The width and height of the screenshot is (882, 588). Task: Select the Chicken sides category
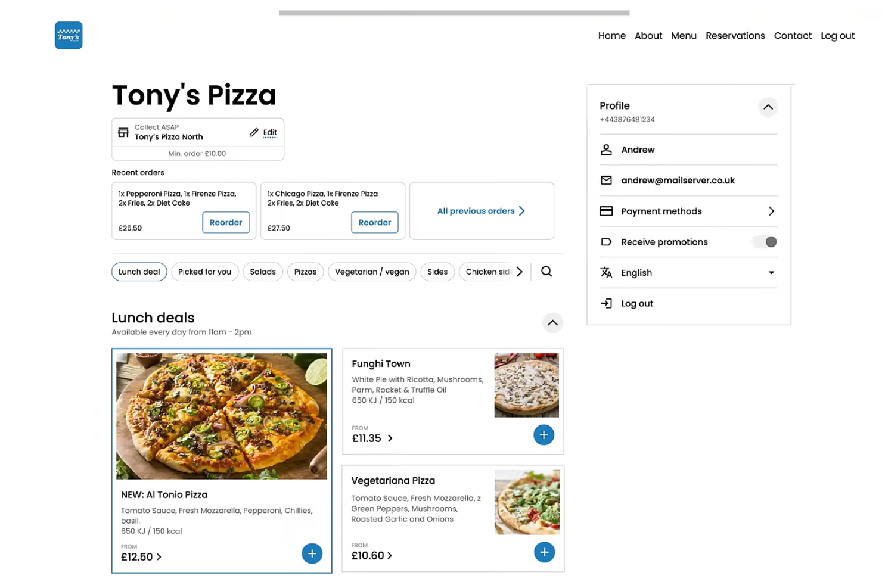[x=486, y=272]
